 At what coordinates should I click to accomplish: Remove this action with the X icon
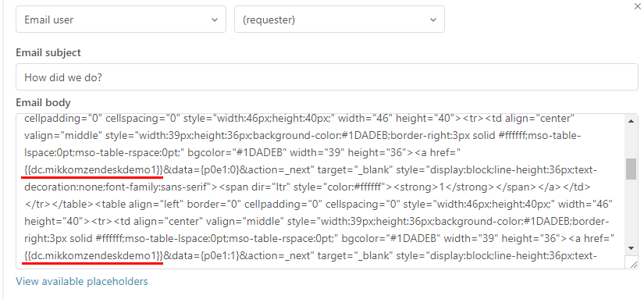(x=639, y=5)
